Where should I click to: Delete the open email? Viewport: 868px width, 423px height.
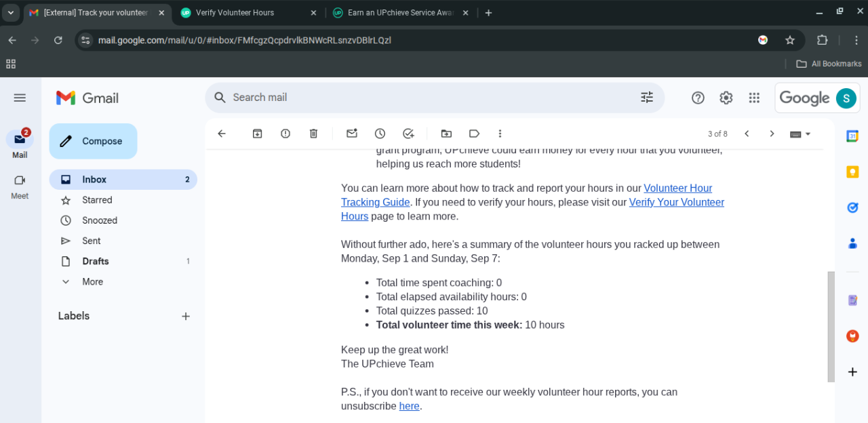313,134
